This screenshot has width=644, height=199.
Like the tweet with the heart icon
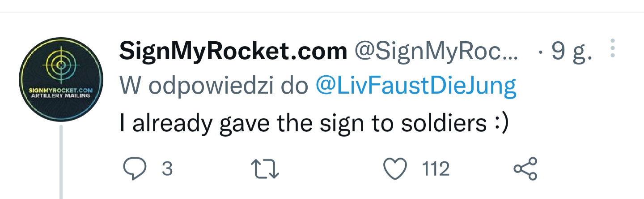[x=396, y=169]
